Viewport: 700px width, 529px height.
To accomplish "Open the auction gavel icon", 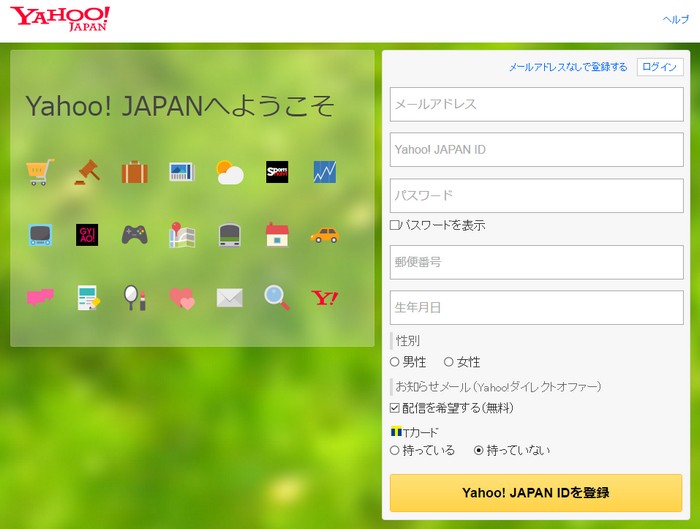I will (87, 172).
